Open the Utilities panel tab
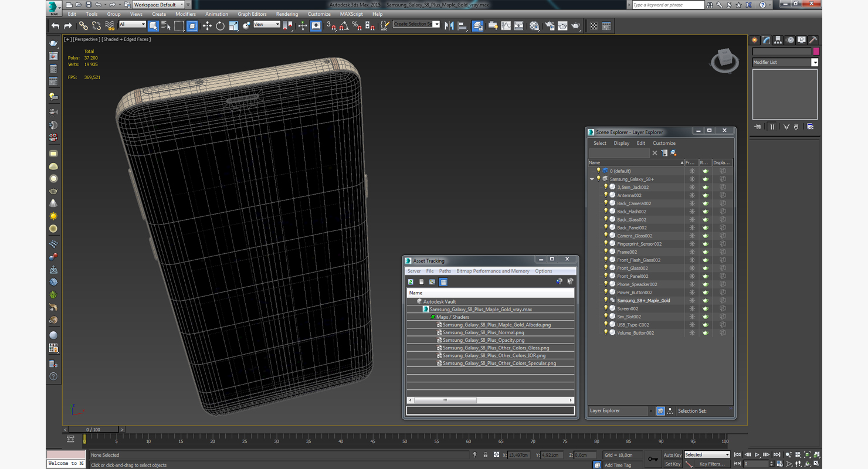The height and width of the screenshot is (469, 868). (x=813, y=40)
